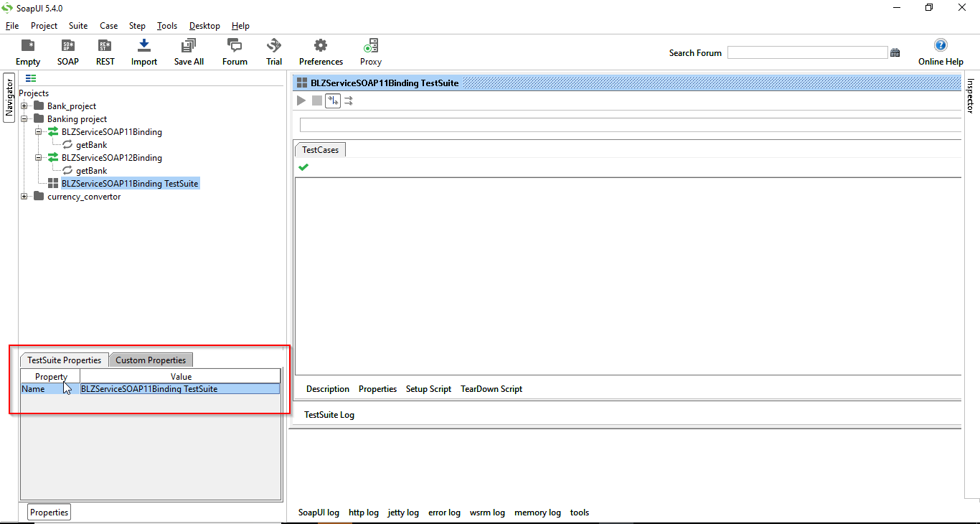Viewport: 980px width, 524px height.
Task: Expand the Bank_project tree node
Action: [x=24, y=106]
